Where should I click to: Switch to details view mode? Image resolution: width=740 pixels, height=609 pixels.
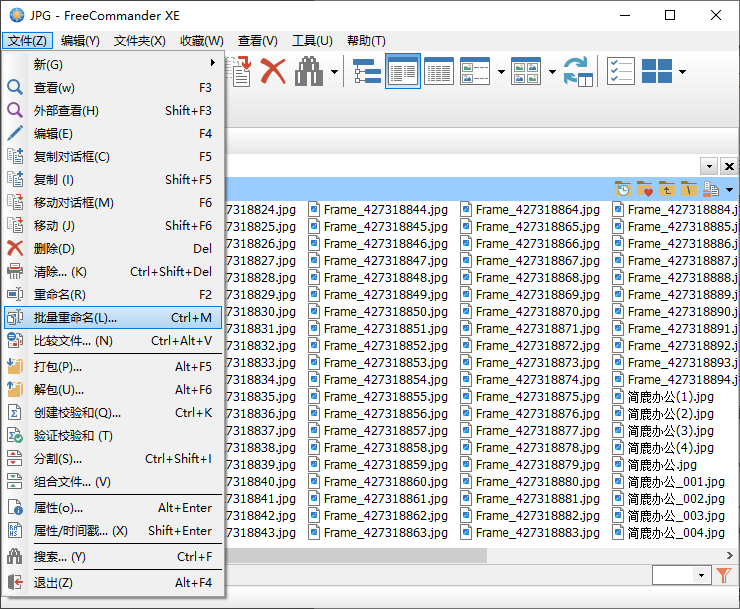(x=439, y=71)
